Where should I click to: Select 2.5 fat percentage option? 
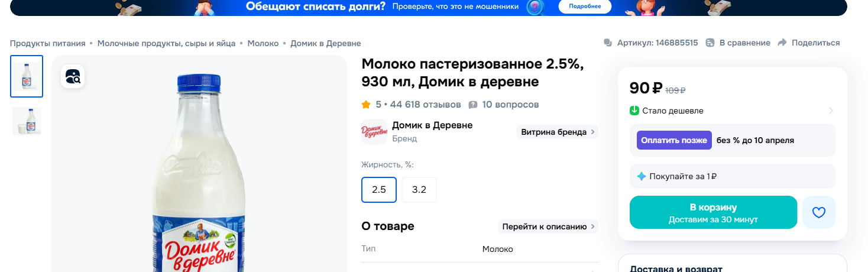click(x=379, y=190)
